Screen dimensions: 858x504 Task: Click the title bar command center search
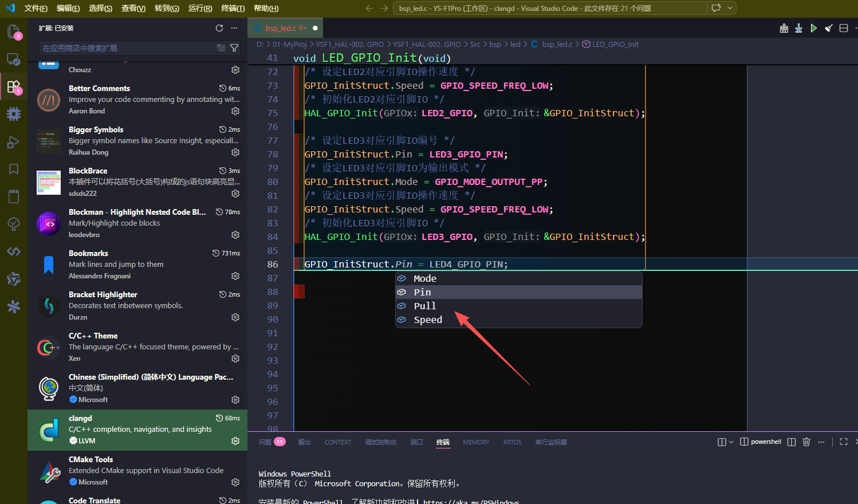[x=550, y=8]
